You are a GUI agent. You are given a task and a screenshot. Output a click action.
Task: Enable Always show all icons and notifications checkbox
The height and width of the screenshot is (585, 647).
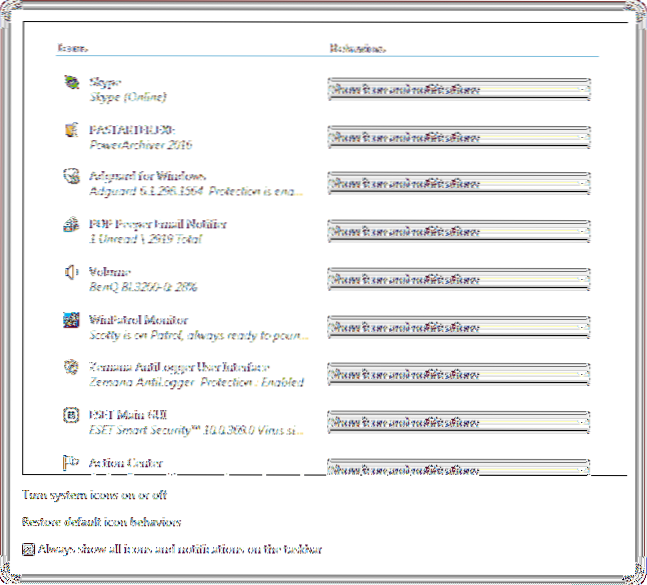pos(28,549)
